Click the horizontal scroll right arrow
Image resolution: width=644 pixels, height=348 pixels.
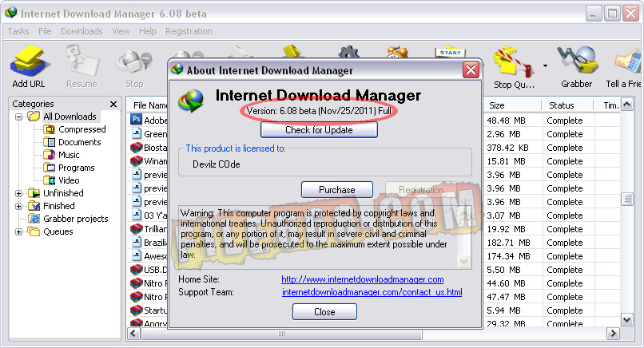[x=613, y=333]
